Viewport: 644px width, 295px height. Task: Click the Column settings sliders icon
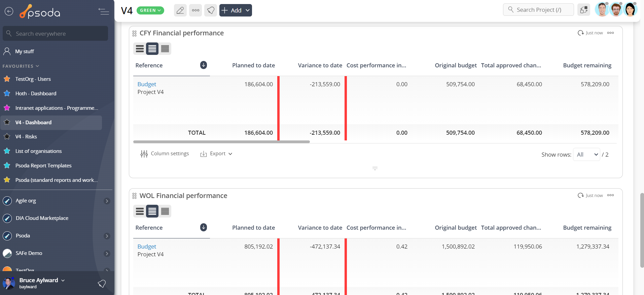(x=144, y=154)
